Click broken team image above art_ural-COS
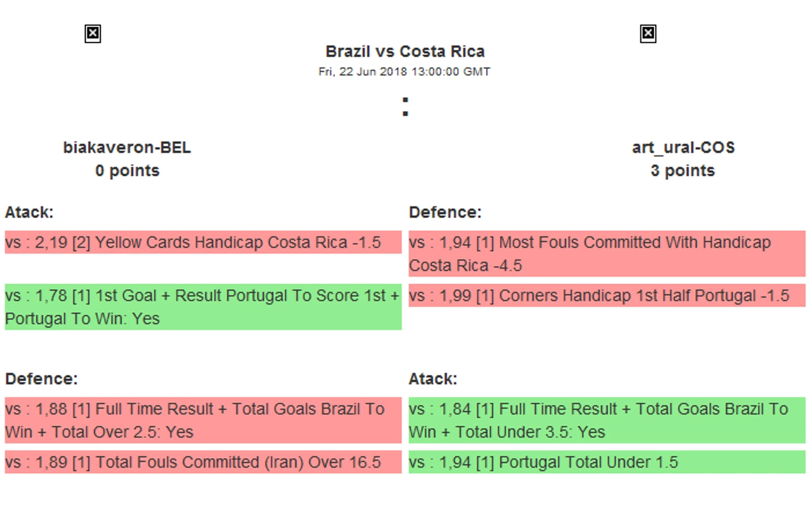 tap(648, 34)
